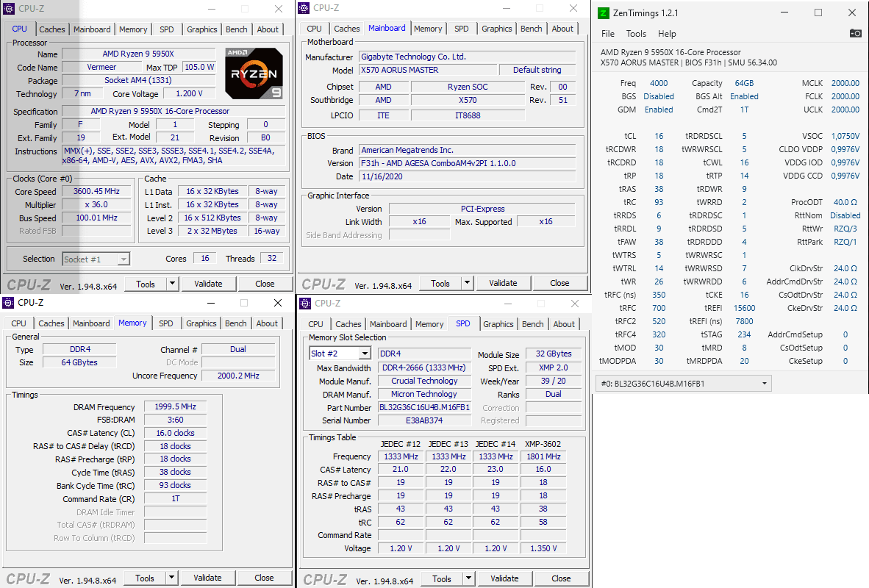Click the Core Speed 3600.45 MHz field
The height and width of the screenshot is (588, 869).
point(96,191)
